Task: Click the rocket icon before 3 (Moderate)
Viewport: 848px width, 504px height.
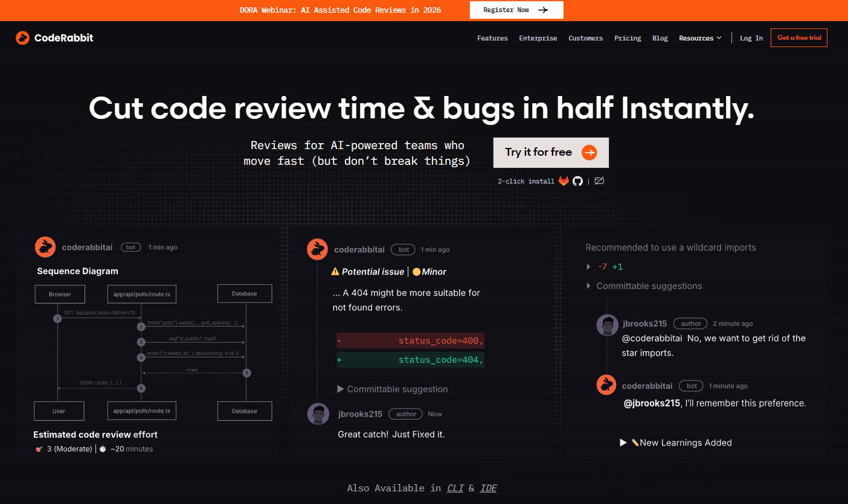Action: point(38,448)
